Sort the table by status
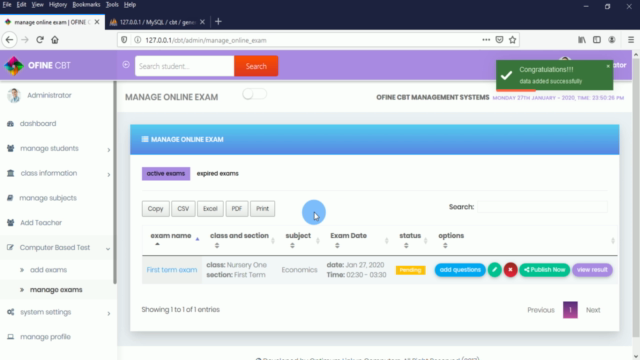This screenshot has height=360, width=640. (x=412, y=240)
